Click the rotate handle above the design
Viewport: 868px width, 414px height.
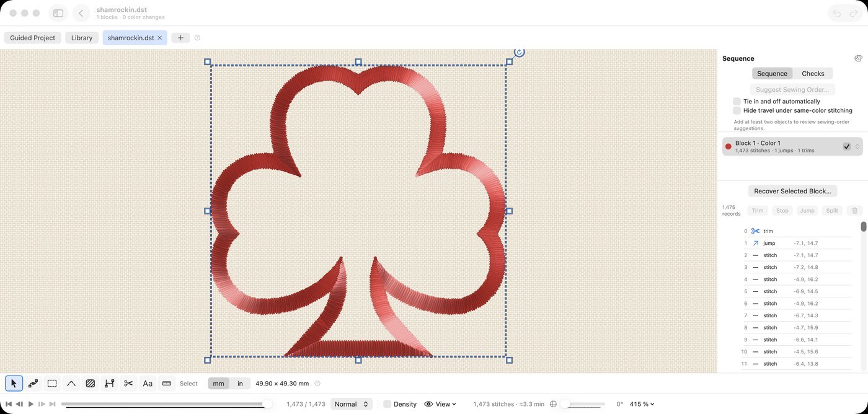520,52
